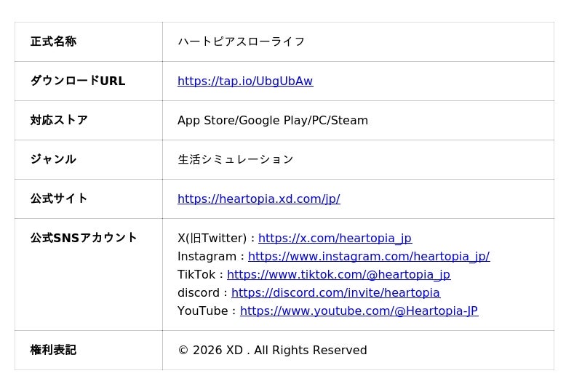This screenshot has height=392, width=582.
Task: Click the App Store/Google Play/PC/Steam text
Action: (273, 120)
